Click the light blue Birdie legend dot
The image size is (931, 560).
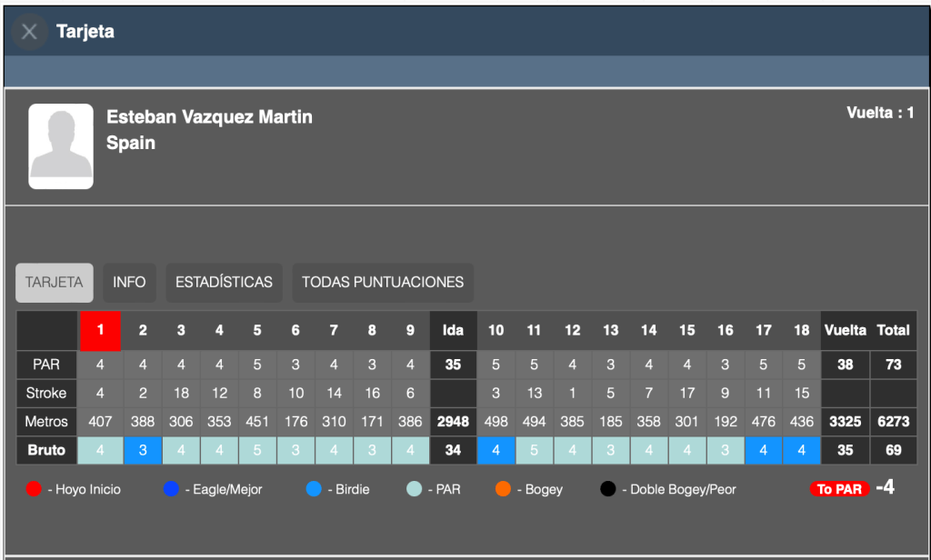coord(314,489)
